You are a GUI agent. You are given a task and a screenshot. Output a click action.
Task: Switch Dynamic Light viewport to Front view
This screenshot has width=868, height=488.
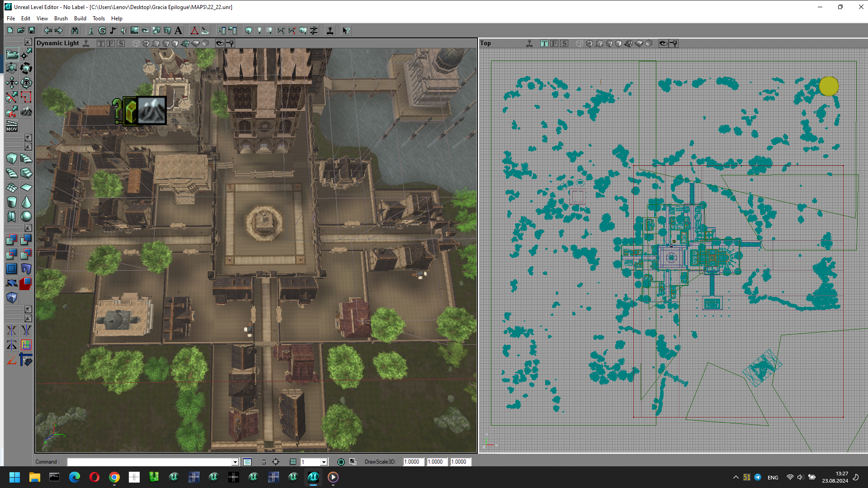(x=111, y=43)
